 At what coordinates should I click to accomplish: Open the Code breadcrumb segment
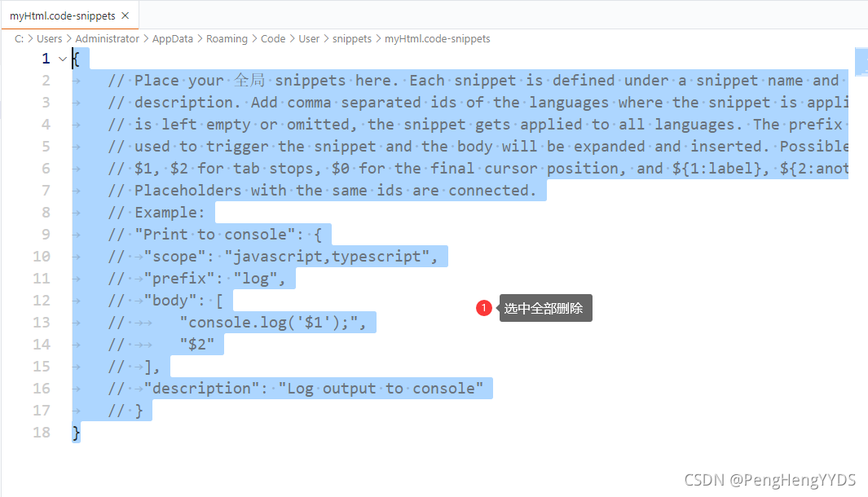pyautogui.click(x=273, y=39)
